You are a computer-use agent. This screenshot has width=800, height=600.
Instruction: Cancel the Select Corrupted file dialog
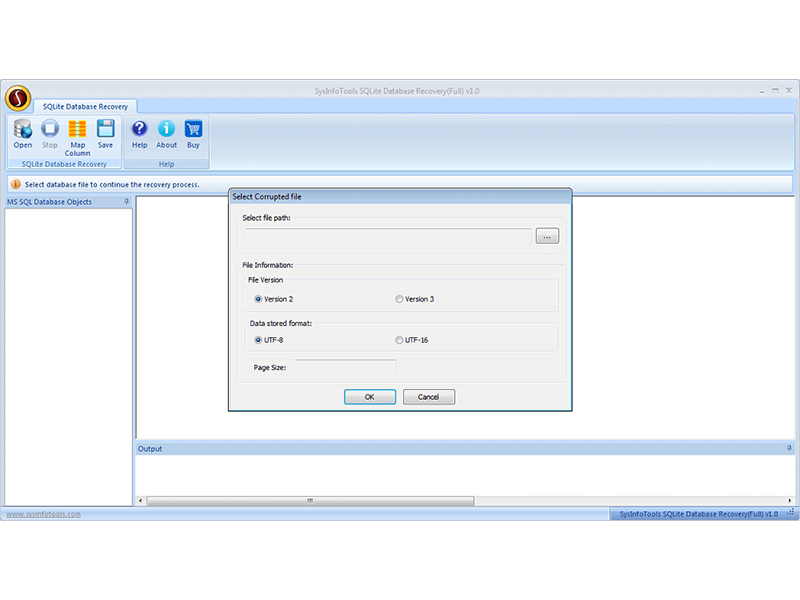[x=428, y=397]
